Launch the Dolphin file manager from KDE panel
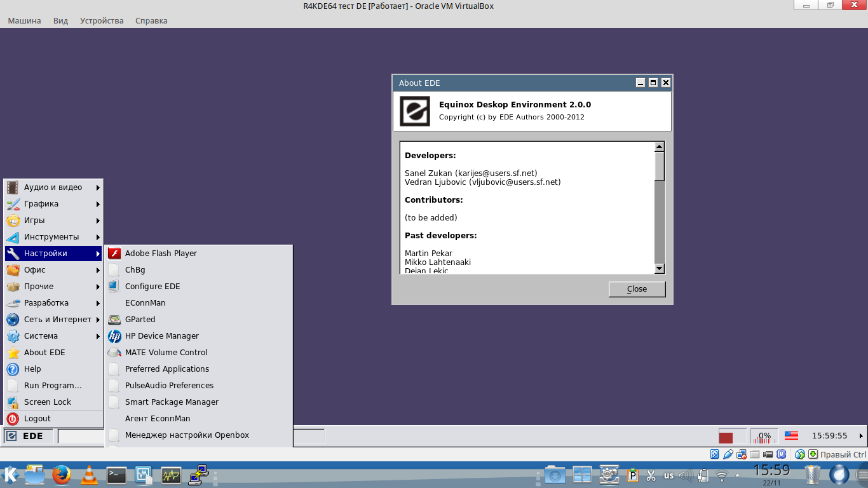Image resolution: width=868 pixels, height=488 pixels. pos(34,475)
